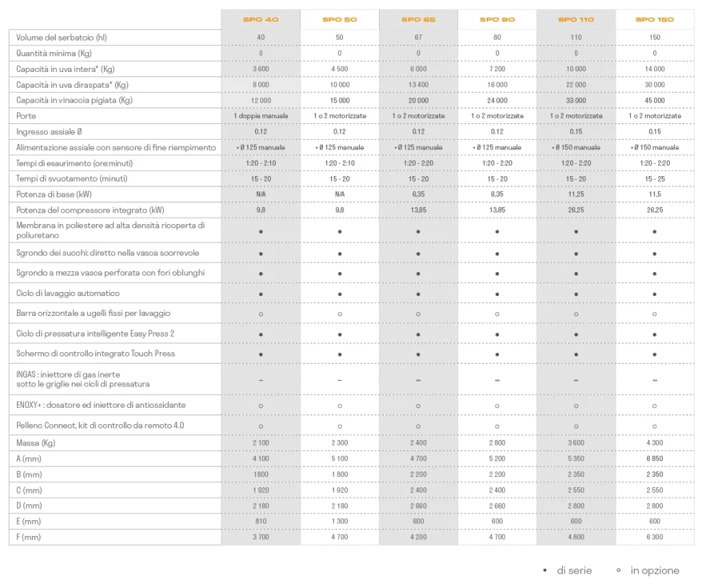Image resolution: width=702 pixels, height=588 pixels.
Task: Click 'ENOXY+ : dosatore ed iniettore di antiossidante'
Action: 101,405
